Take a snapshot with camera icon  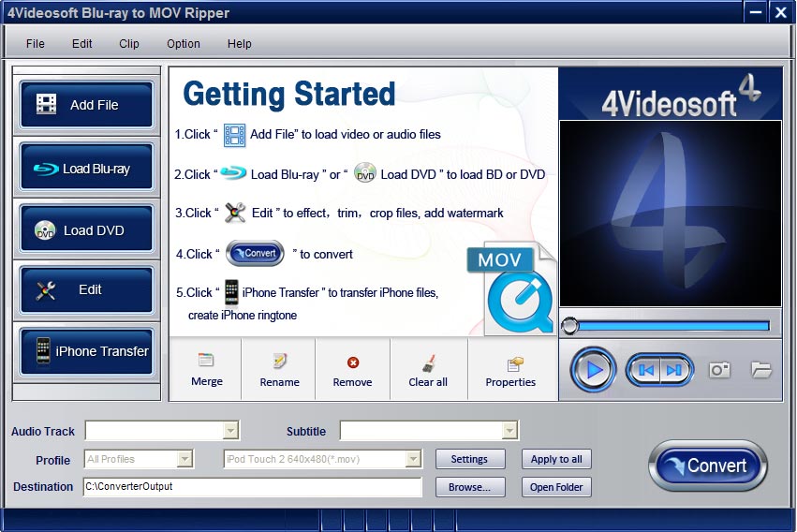pyautogui.click(x=719, y=370)
